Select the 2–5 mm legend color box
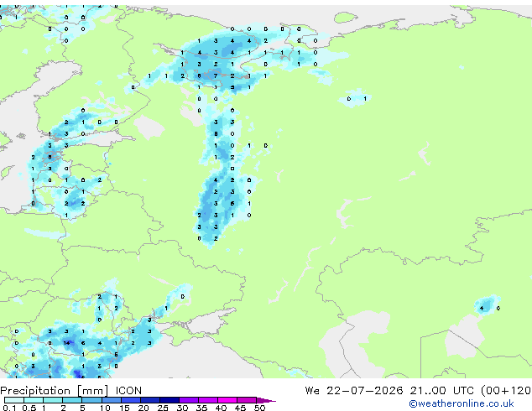Viewport: 532px width, 411px height. point(72,400)
